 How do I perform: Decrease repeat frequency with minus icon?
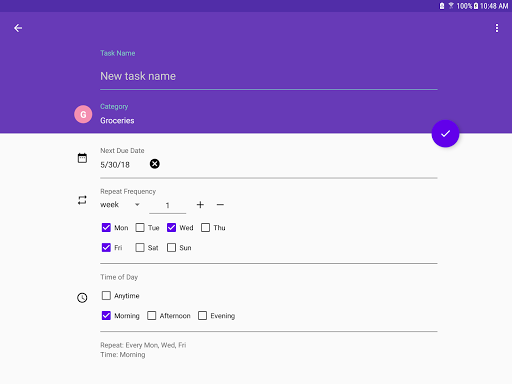220,205
